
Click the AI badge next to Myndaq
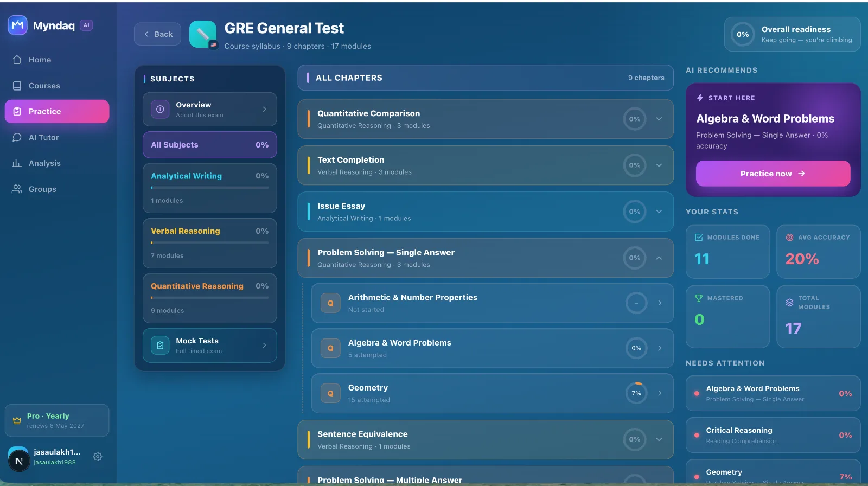pyautogui.click(x=86, y=25)
